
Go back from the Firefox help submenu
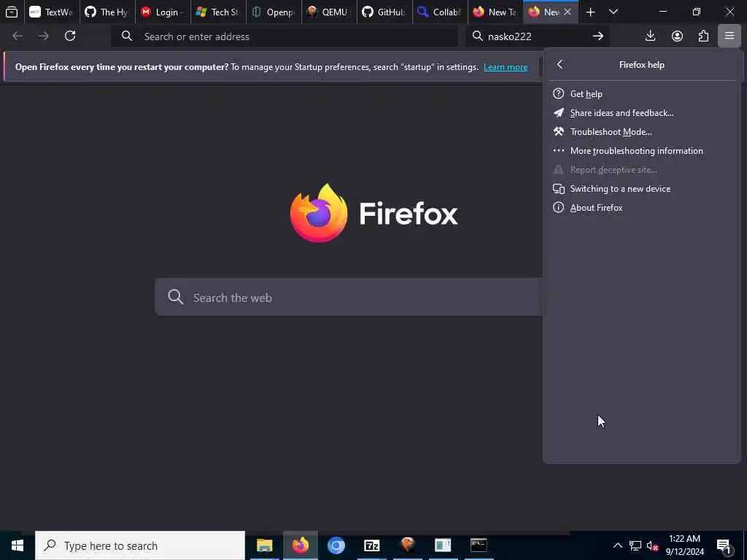560,64
